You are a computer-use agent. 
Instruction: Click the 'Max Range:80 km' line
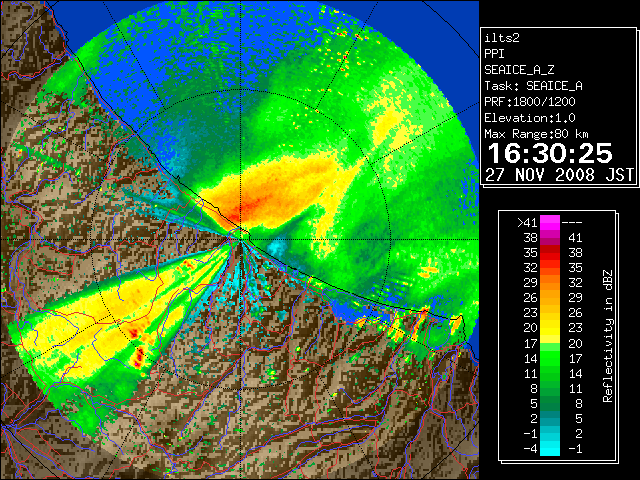coord(537,134)
